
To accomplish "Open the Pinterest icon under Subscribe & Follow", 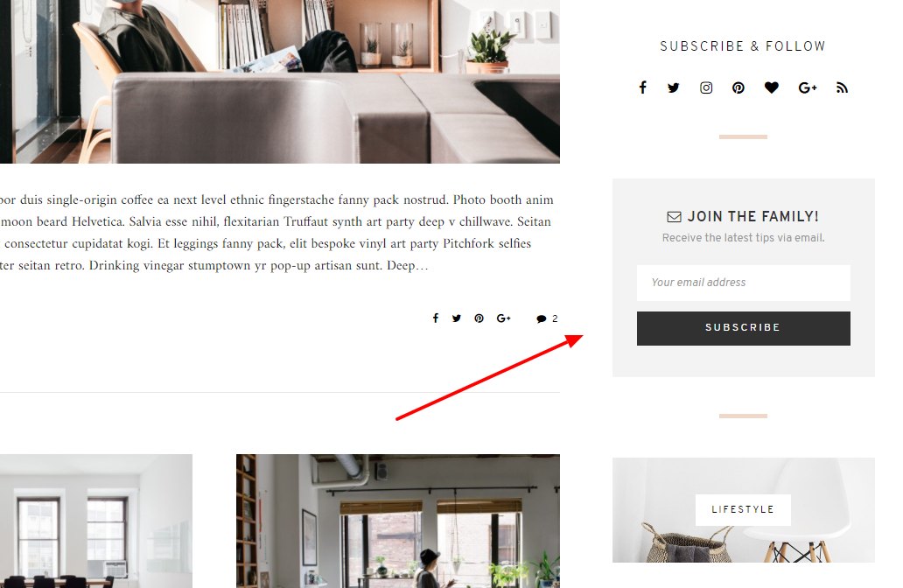I will click(x=738, y=87).
